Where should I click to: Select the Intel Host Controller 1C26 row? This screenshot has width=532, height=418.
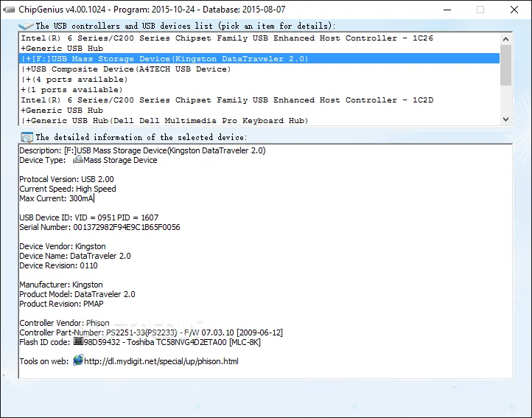click(x=259, y=38)
